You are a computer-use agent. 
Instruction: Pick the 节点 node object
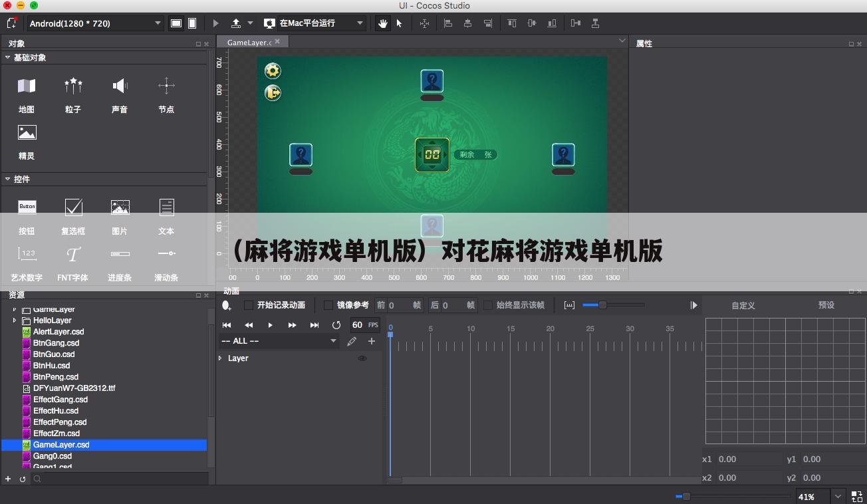point(166,94)
